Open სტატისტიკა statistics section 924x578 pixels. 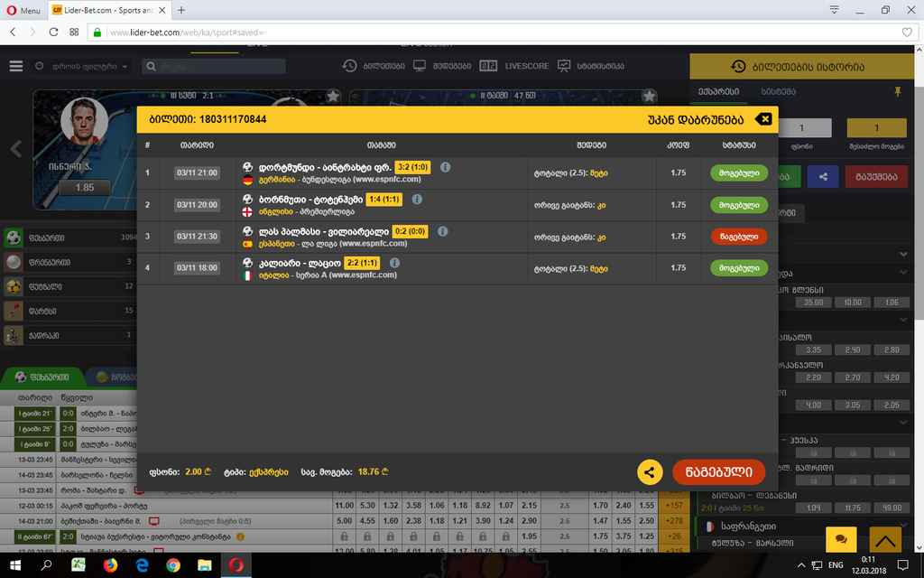pyautogui.click(x=591, y=66)
